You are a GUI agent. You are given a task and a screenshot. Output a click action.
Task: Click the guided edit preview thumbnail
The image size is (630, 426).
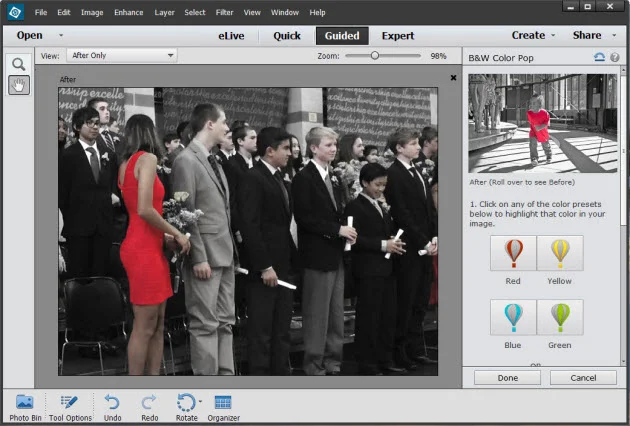(543, 123)
